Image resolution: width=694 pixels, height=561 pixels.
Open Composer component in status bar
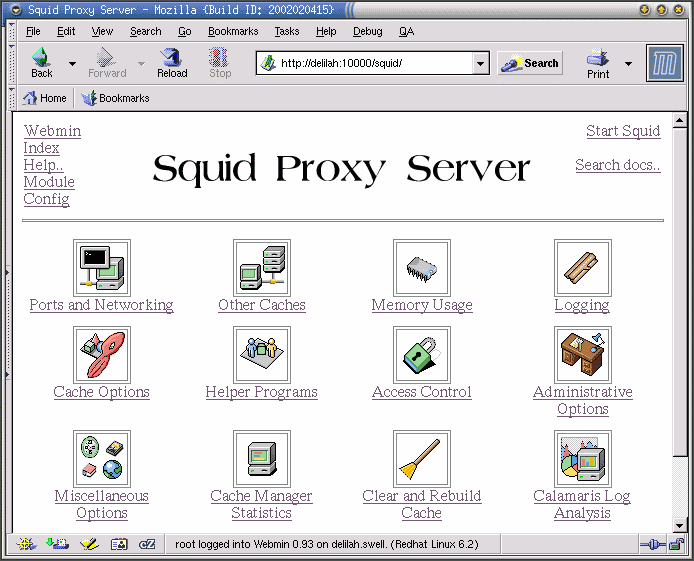click(89, 544)
